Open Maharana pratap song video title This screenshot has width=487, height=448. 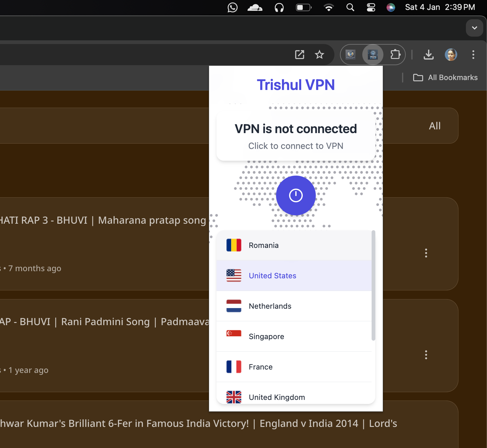pos(103,220)
